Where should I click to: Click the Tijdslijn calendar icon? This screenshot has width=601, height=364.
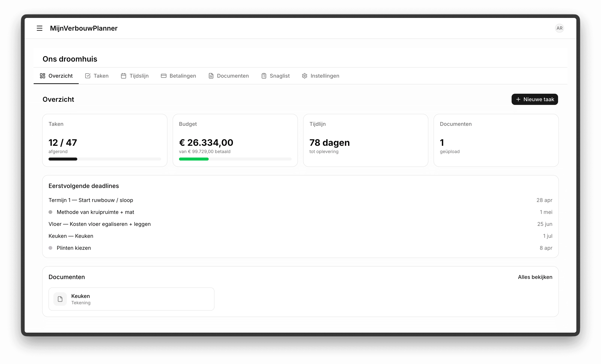(x=124, y=76)
